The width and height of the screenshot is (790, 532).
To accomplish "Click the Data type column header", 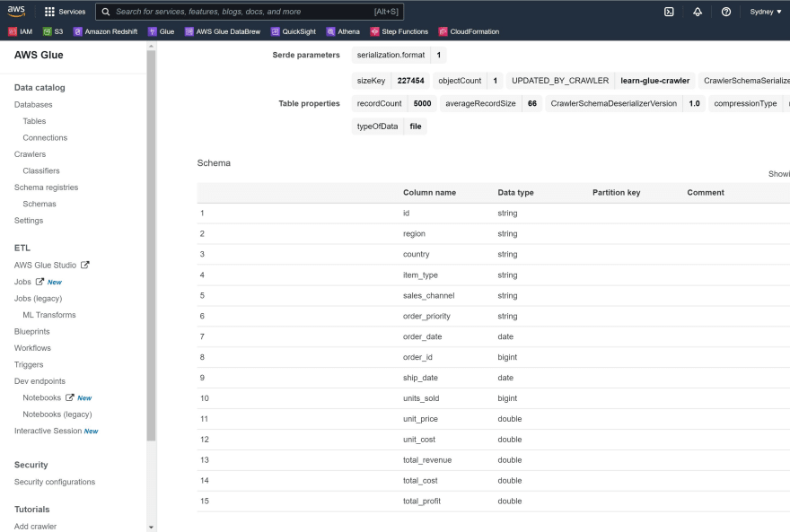I will tap(515, 193).
